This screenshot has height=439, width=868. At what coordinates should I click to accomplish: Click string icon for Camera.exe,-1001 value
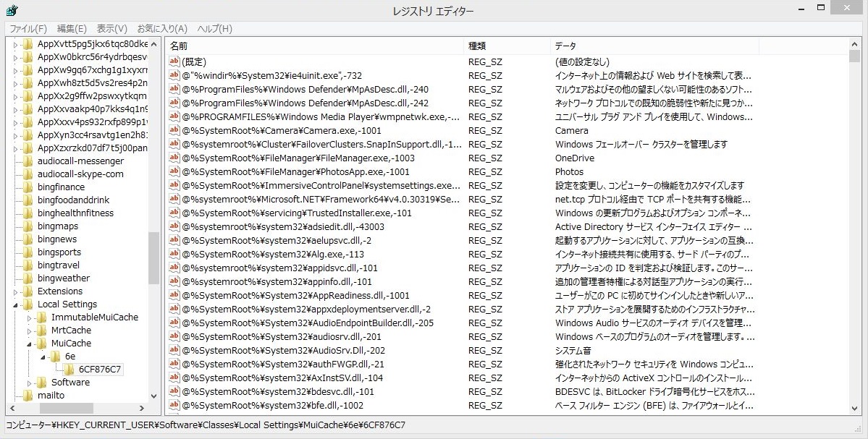[174, 130]
